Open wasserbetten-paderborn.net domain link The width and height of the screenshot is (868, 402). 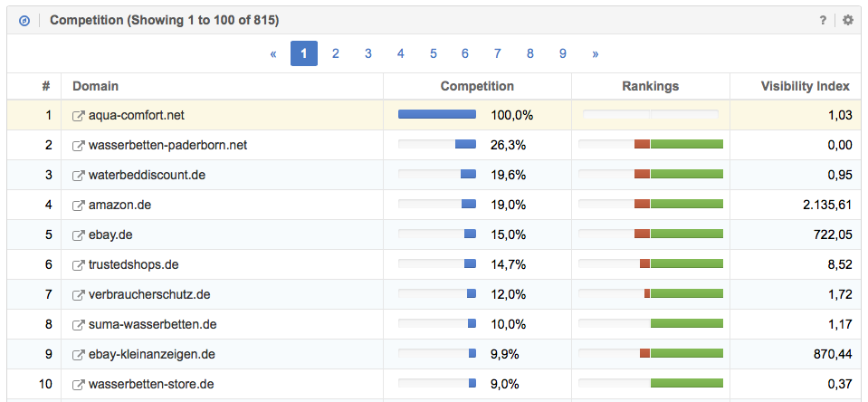pos(167,145)
